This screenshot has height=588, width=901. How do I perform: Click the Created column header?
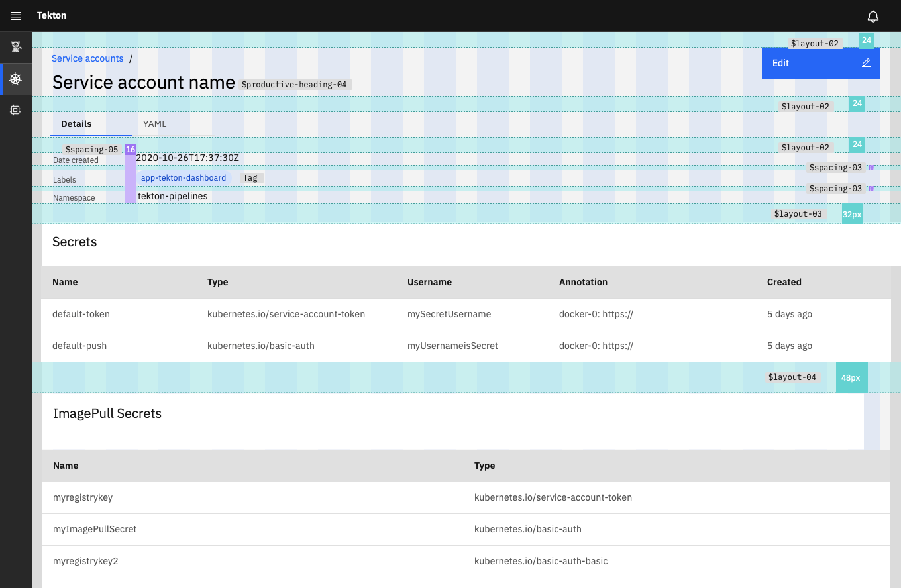[x=784, y=282]
